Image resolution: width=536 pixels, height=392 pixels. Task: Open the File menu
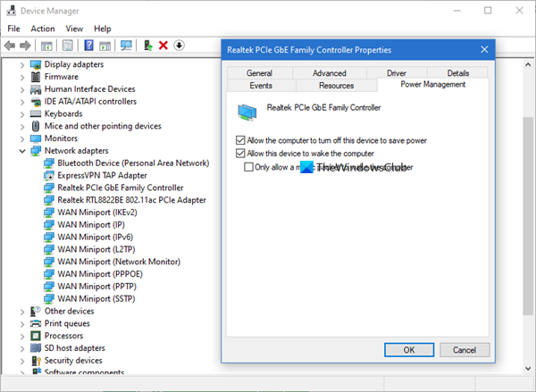point(13,29)
